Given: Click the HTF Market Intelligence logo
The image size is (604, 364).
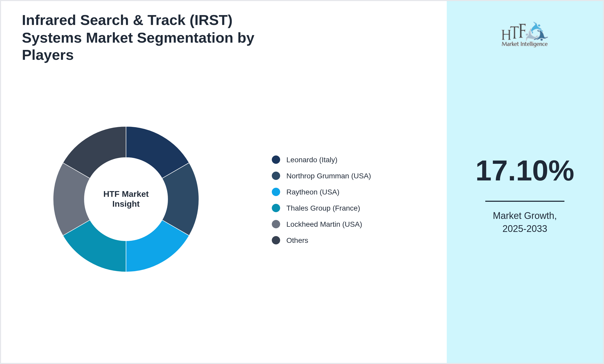Looking at the screenshot, I should pos(525,34).
